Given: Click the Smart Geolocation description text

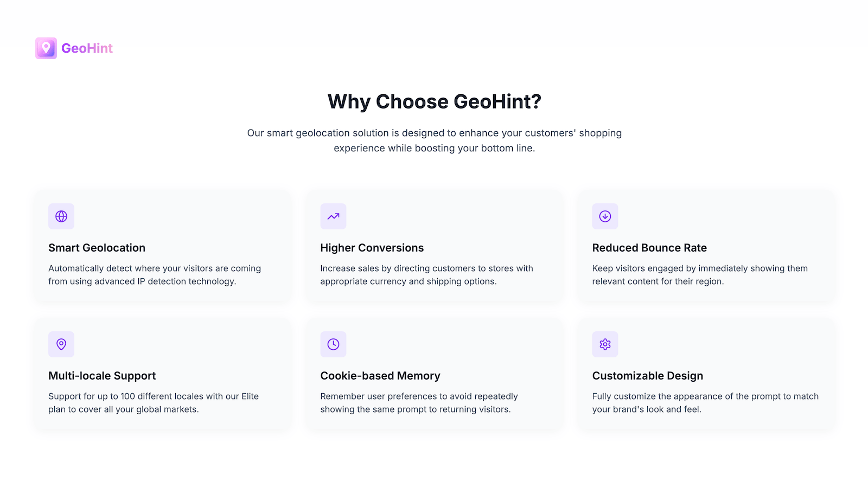Looking at the screenshot, I should click(155, 275).
